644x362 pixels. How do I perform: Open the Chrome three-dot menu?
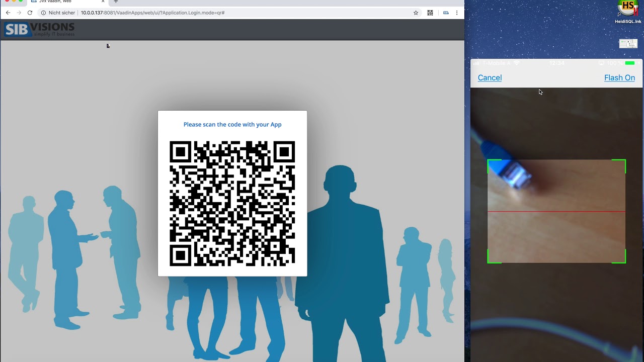coord(457,13)
